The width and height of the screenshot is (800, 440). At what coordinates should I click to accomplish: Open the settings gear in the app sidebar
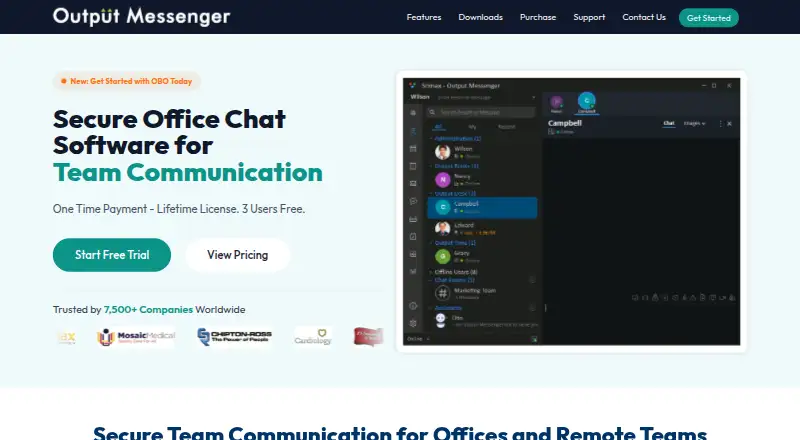tap(413, 323)
